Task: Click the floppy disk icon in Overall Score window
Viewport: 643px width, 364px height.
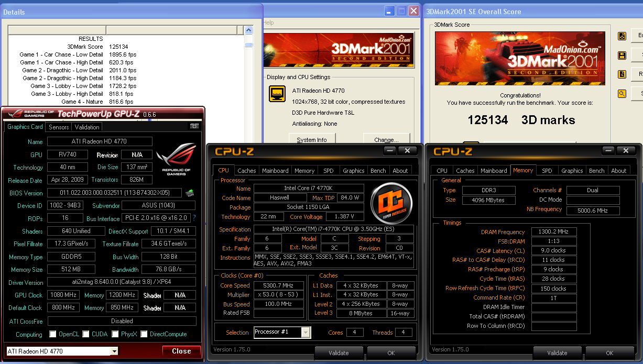Action: (622, 55)
